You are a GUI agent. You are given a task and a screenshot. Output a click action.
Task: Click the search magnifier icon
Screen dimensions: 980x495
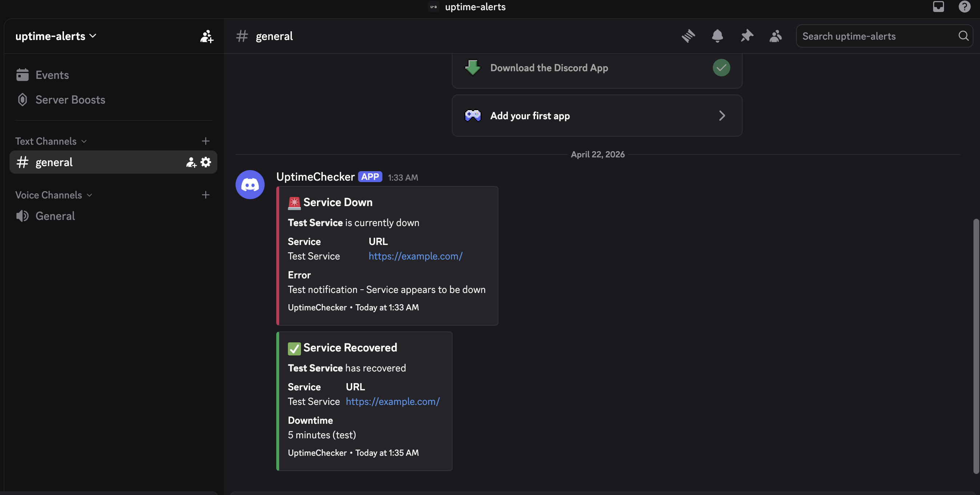click(963, 36)
